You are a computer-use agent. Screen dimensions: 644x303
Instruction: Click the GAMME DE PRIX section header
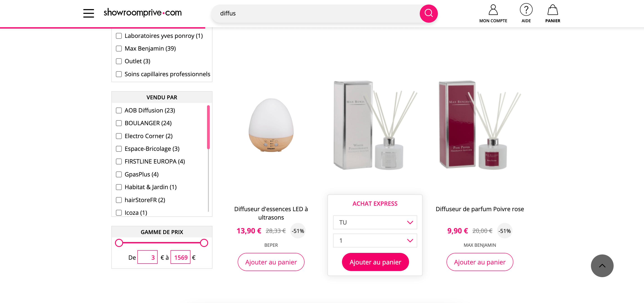[x=161, y=232]
